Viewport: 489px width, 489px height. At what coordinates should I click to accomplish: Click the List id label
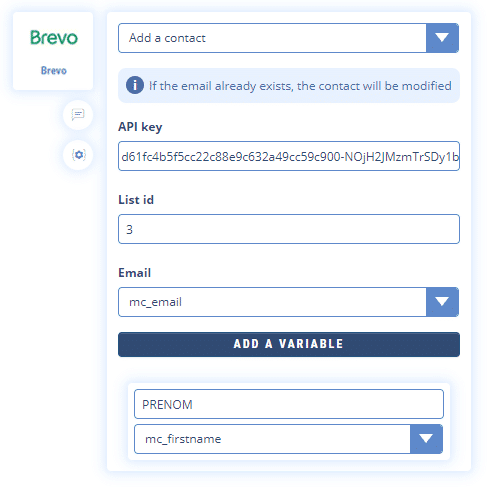(x=136, y=200)
